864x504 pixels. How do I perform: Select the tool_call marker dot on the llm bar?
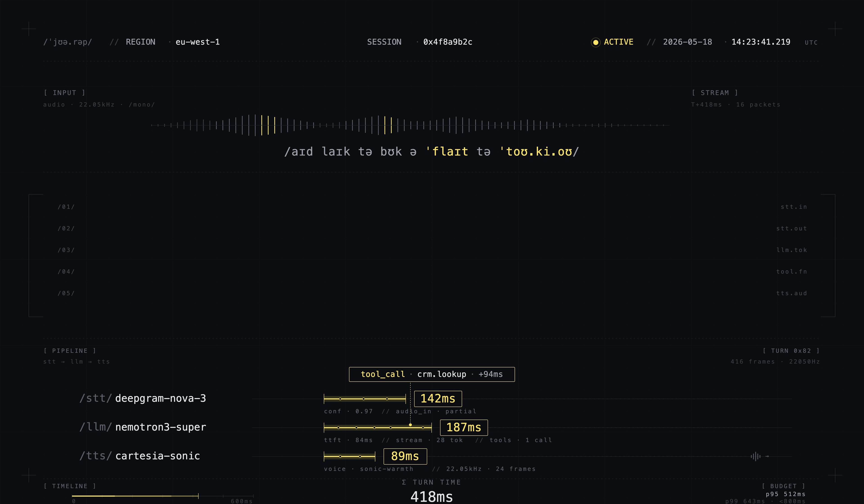click(x=410, y=425)
